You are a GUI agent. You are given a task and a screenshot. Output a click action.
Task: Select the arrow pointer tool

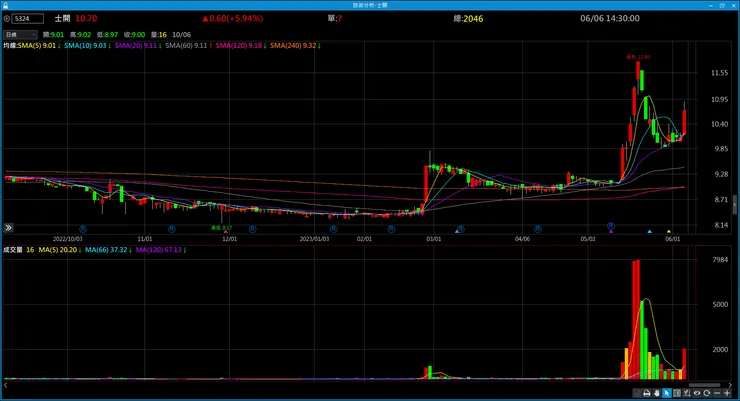coord(666,393)
